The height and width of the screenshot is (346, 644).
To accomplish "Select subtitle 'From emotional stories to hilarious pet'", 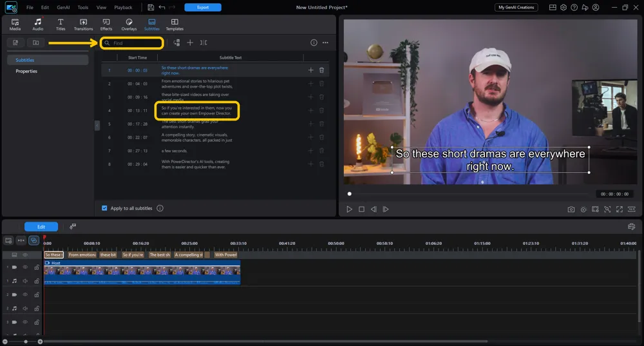I will pos(196,84).
